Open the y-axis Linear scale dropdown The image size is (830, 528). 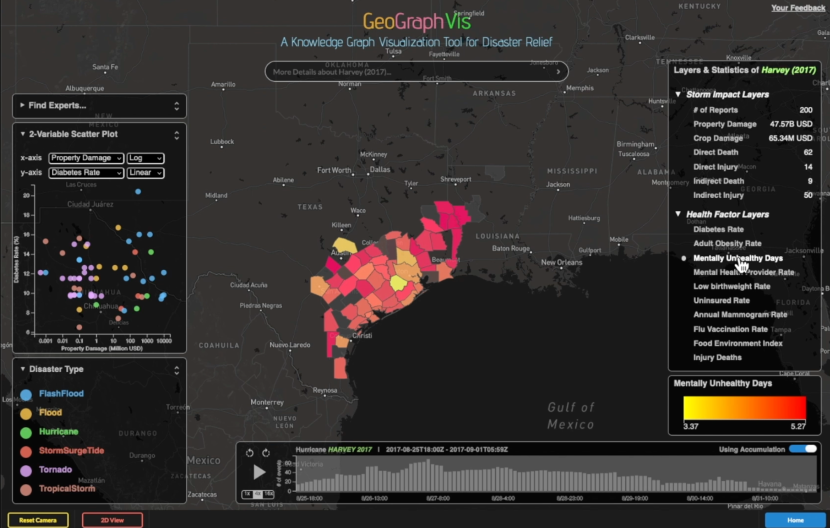[146, 173]
